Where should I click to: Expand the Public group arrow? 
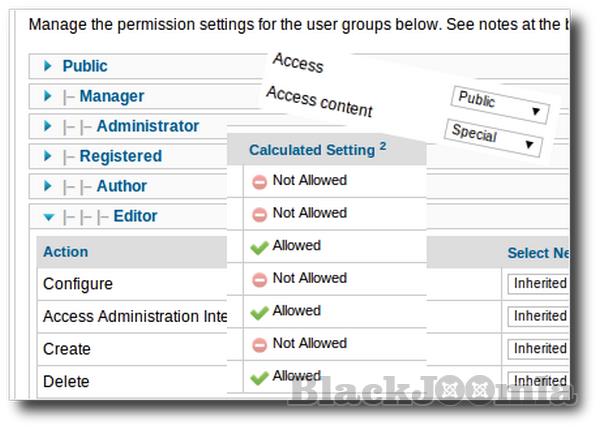tap(47, 66)
